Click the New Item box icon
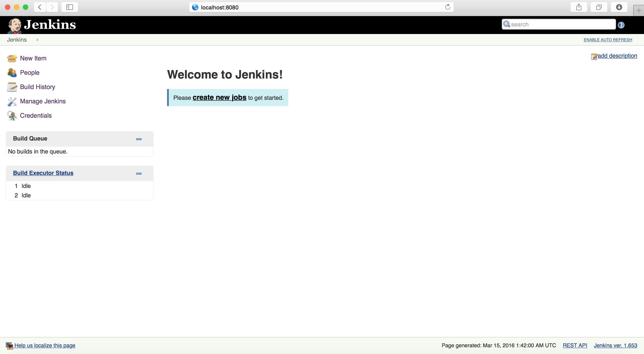The width and height of the screenshot is (644, 354). click(x=12, y=58)
